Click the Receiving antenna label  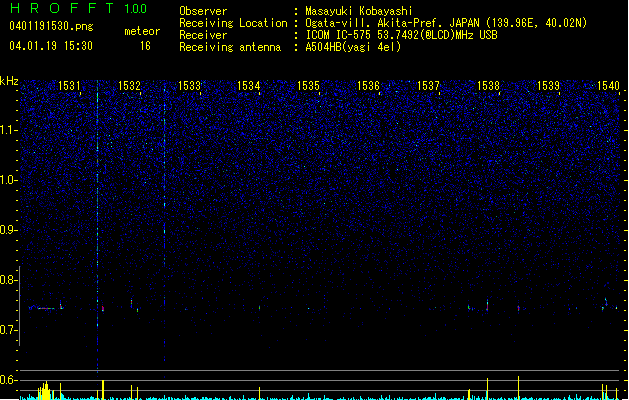pos(230,47)
